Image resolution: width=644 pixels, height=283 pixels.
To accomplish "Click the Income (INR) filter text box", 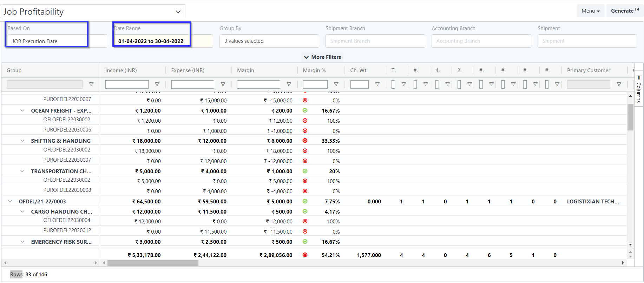I will coord(127,85).
